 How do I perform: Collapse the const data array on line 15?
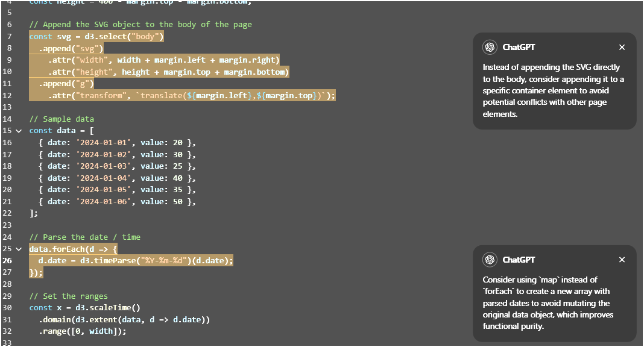(19, 131)
